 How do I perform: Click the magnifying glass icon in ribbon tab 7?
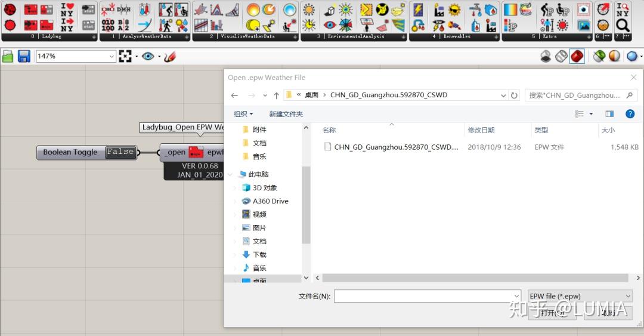[x=623, y=25]
